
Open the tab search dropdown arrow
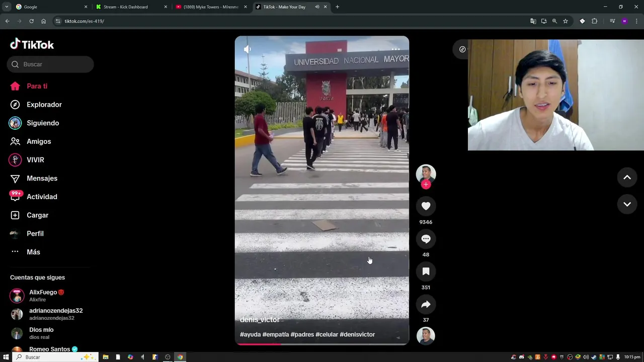(7, 7)
